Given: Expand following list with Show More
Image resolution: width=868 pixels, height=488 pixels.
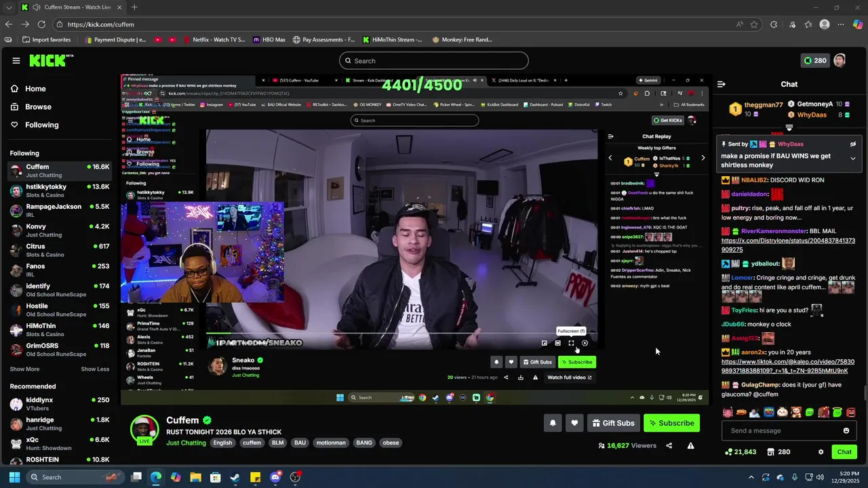Looking at the screenshot, I should click(x=24, y=369).
